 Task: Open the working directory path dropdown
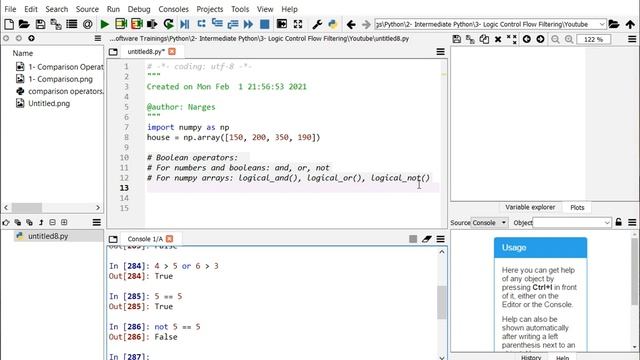click(x=602, y=24)
